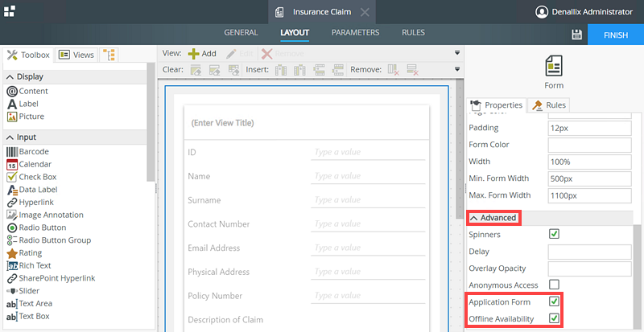
Task: Click the Max. Form Width field
Action: pos(589,195)
